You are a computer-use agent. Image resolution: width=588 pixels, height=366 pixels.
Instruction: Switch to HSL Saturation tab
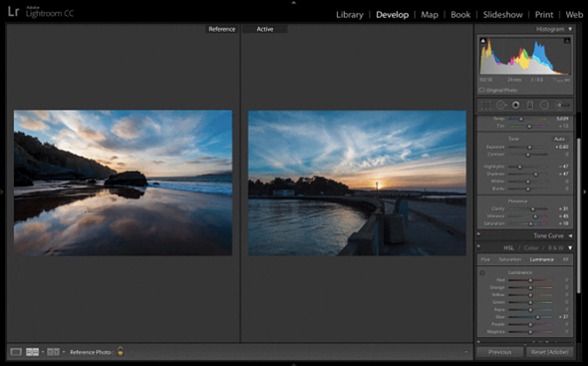[x=509, y=259]
